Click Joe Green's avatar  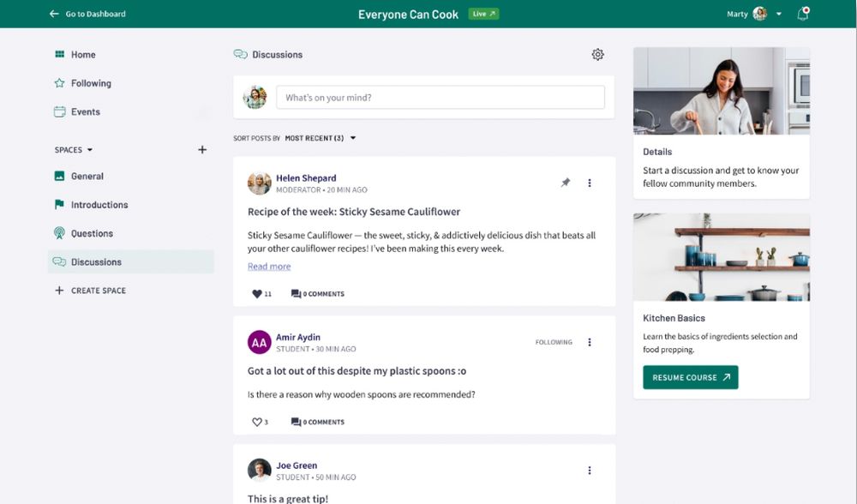[259, 470]
